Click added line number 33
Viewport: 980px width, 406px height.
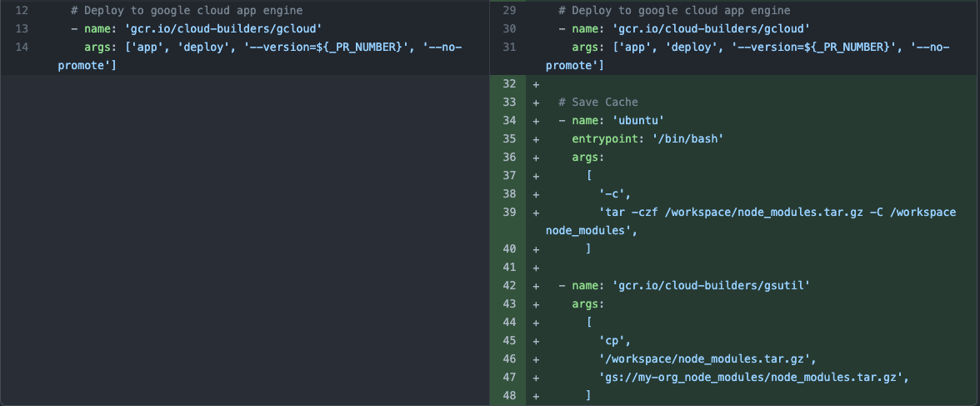coord(508,102)
